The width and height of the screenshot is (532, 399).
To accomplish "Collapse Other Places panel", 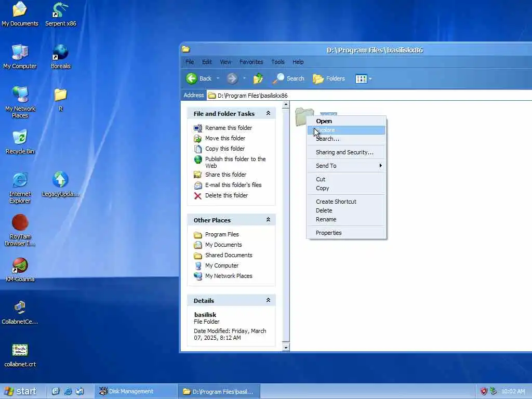I will coord(268,220).
